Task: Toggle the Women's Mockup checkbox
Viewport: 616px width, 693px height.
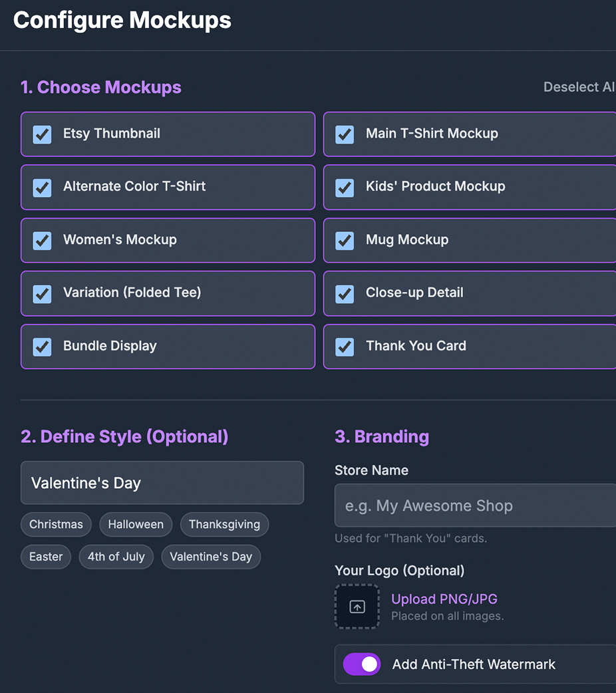Action: (x=43, y=240)
